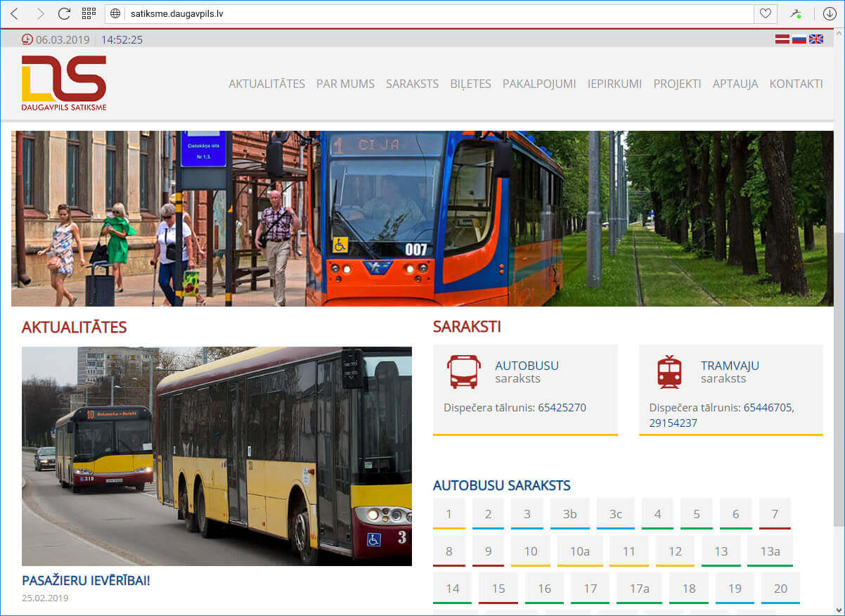
Task: Select bus route 12 button
Action: 676,551
